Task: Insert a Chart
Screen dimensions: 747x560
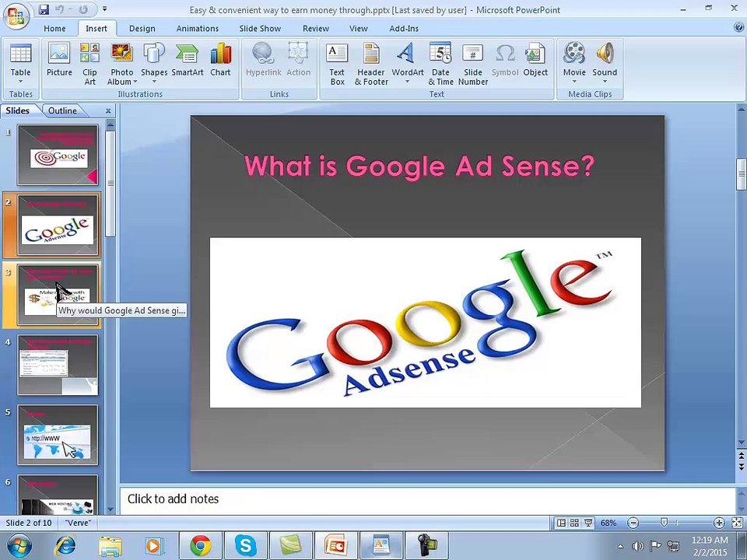Action: tap(220, 60)
